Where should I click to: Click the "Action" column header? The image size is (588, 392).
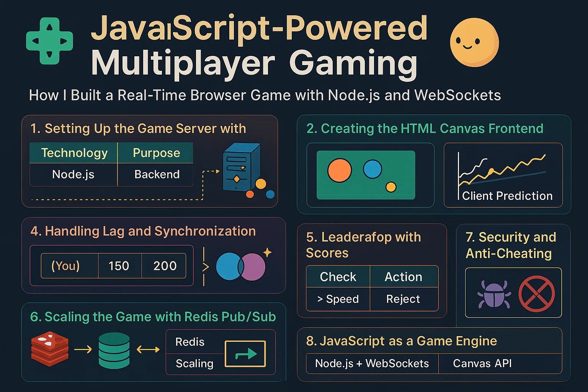[403, 277]
